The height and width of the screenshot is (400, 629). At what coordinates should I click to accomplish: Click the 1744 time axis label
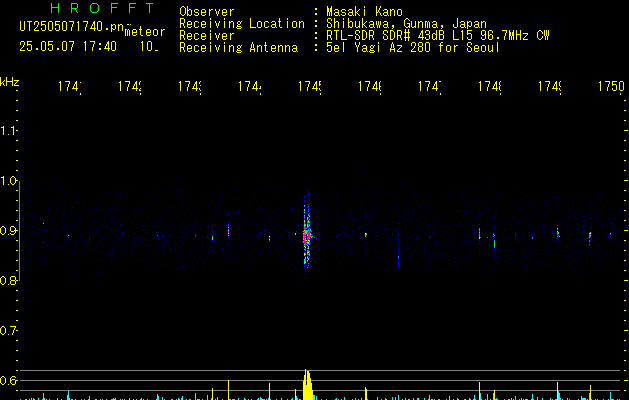(x=250, y=86)
